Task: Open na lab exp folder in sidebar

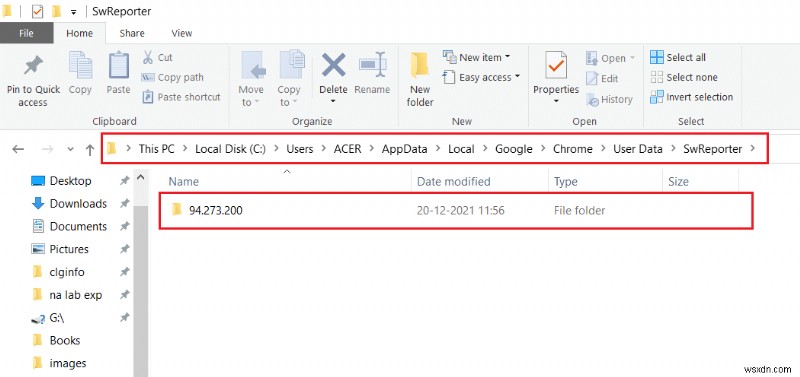Action: [66, 295]
